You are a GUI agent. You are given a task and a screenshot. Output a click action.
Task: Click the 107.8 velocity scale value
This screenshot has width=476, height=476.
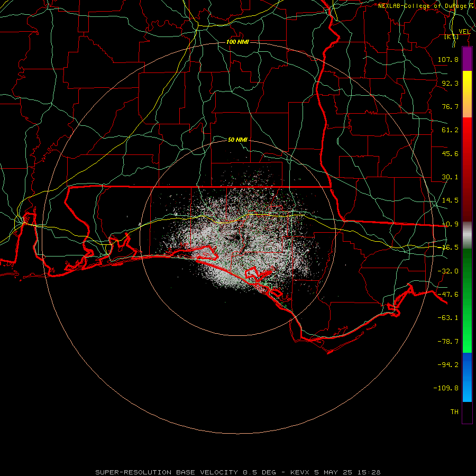448,59
